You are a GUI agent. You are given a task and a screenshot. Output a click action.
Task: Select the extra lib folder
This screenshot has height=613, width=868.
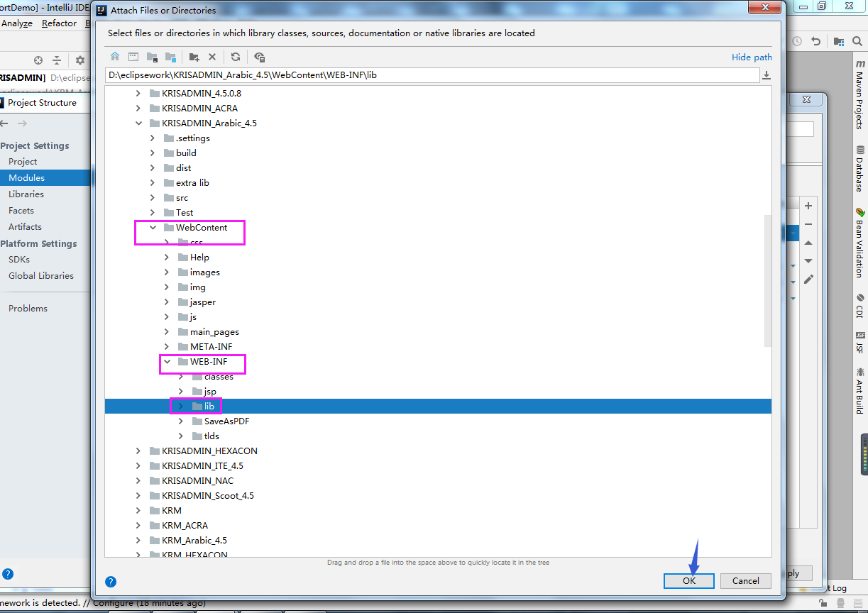[192, 182]
